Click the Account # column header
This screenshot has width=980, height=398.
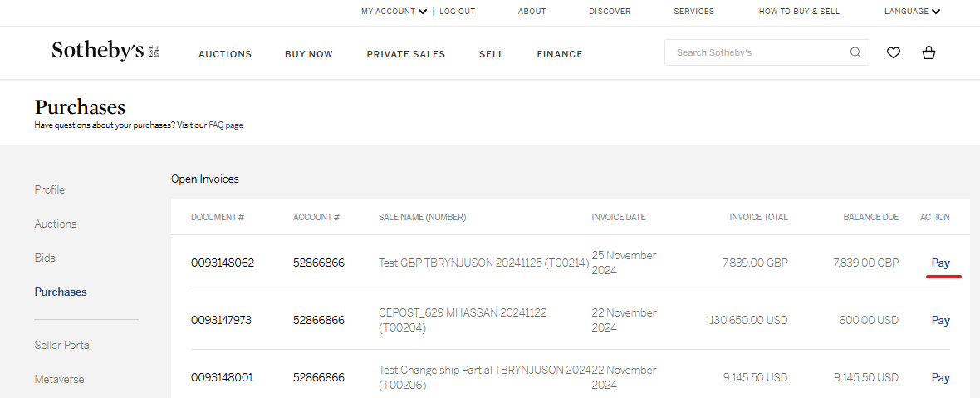(316, 218)
